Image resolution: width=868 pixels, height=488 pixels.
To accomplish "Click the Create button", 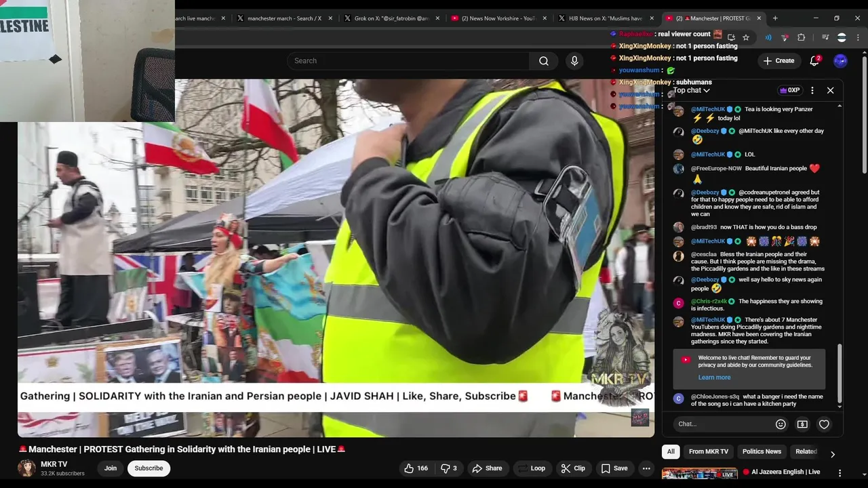I will [x=778, y=61].
